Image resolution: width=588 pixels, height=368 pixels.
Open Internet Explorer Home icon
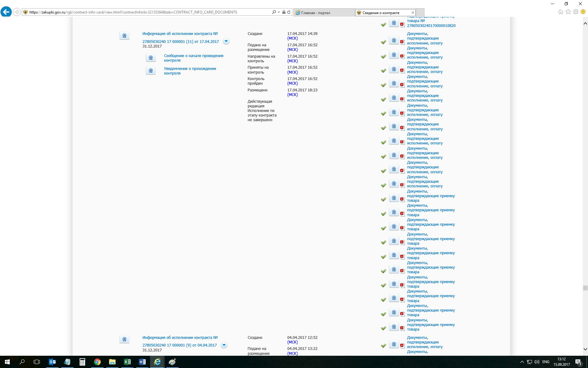(560, 12)
